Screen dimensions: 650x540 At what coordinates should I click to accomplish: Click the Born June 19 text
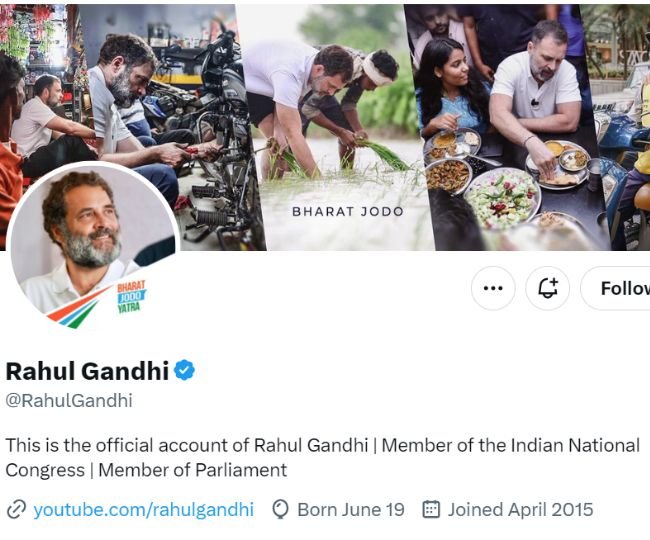351,510
